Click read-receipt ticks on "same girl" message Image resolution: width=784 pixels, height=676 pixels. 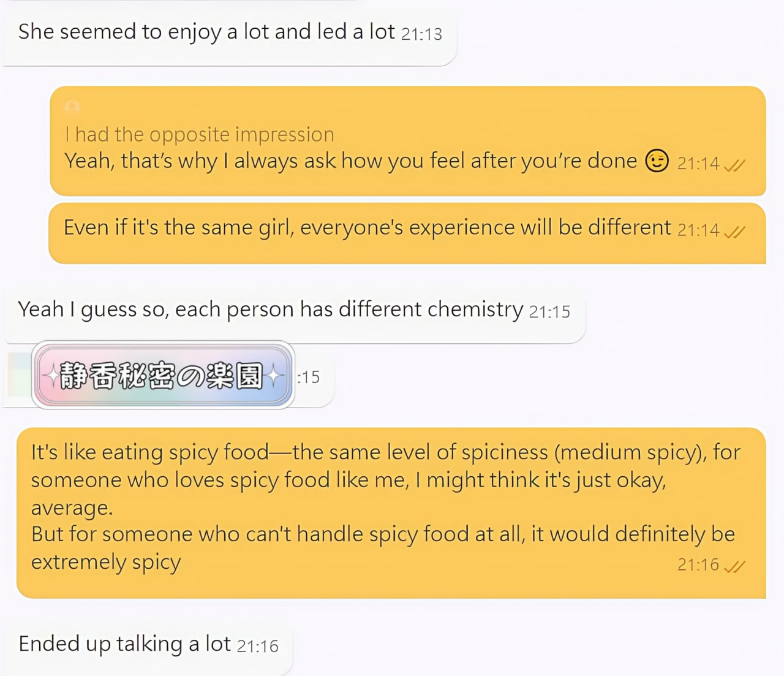(x=734, y=232)
